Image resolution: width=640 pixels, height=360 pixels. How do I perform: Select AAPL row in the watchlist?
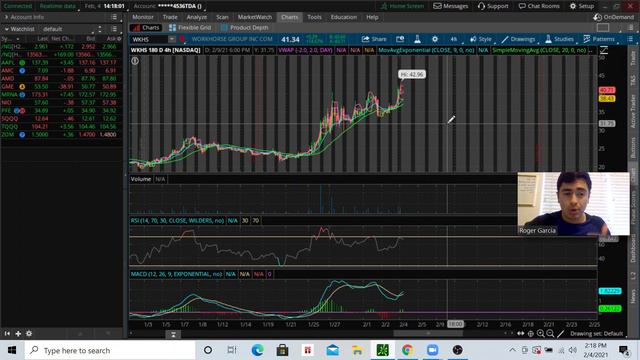61,62
